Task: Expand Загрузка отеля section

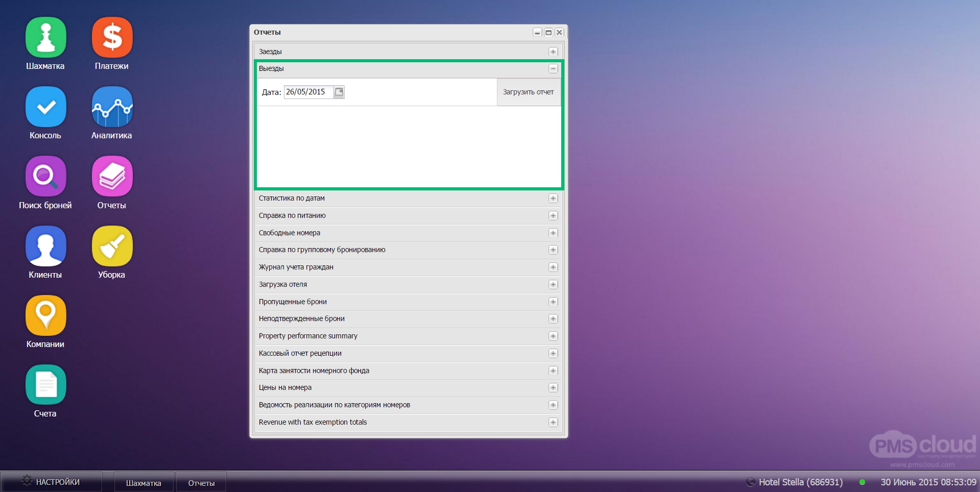Action: (553, 284)
